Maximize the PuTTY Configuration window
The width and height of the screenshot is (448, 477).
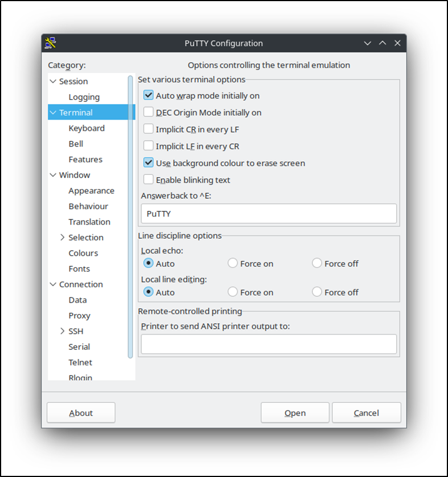coord(382,43)
